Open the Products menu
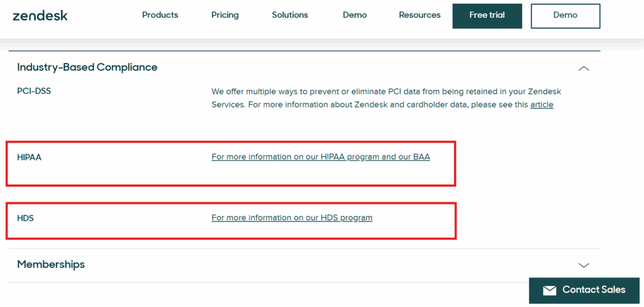Viewport: 644px width, 307px height. (x=160, y=15)
